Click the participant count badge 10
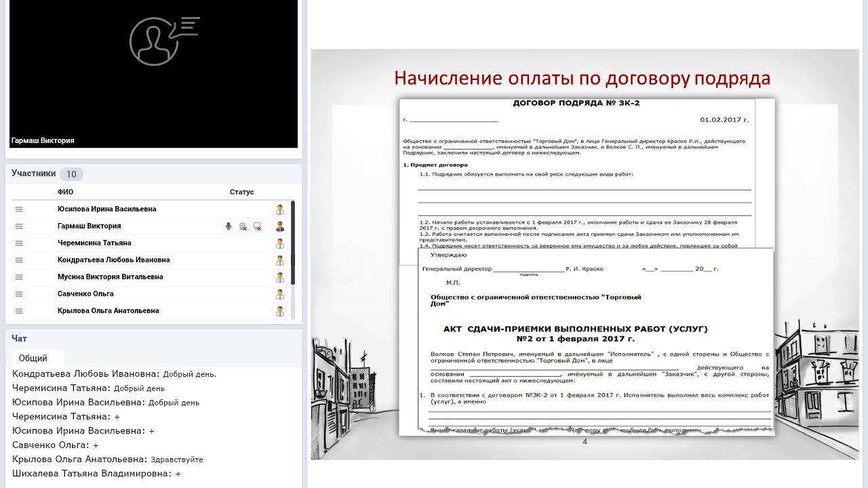This screenshot has height=488, width=868. (71, 174)
